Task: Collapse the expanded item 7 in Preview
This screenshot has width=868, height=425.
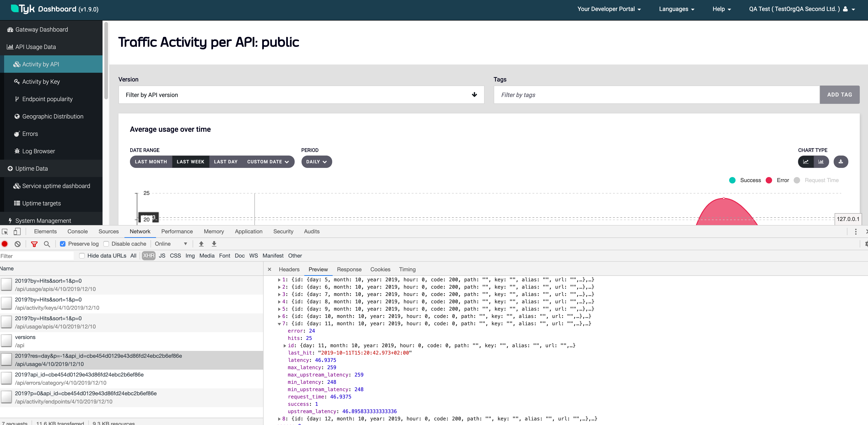Action: click(279, 324)
